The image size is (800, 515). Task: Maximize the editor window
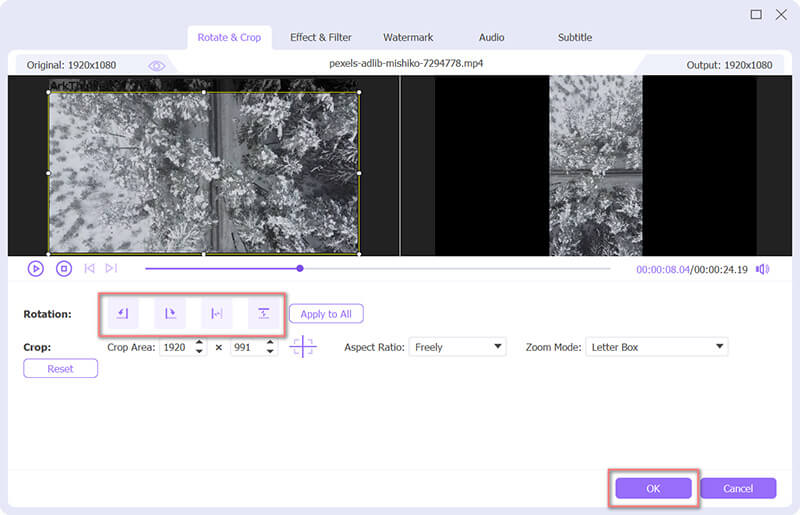pos(756,14)
